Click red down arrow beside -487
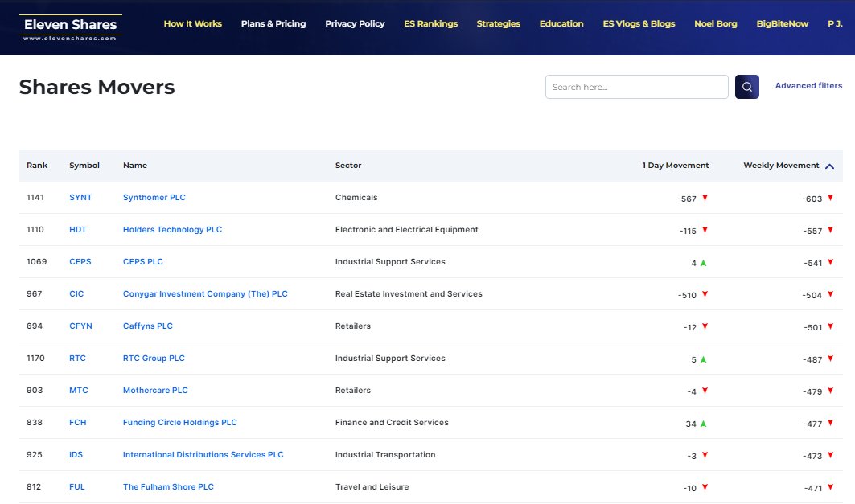Viewport: 855px width, 504px height. point(830,359)
